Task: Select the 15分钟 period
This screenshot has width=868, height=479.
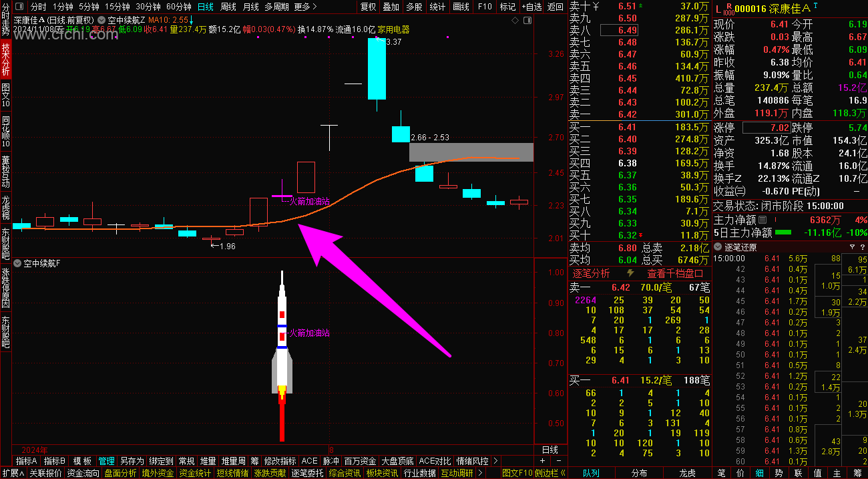Action: point(117,7)
